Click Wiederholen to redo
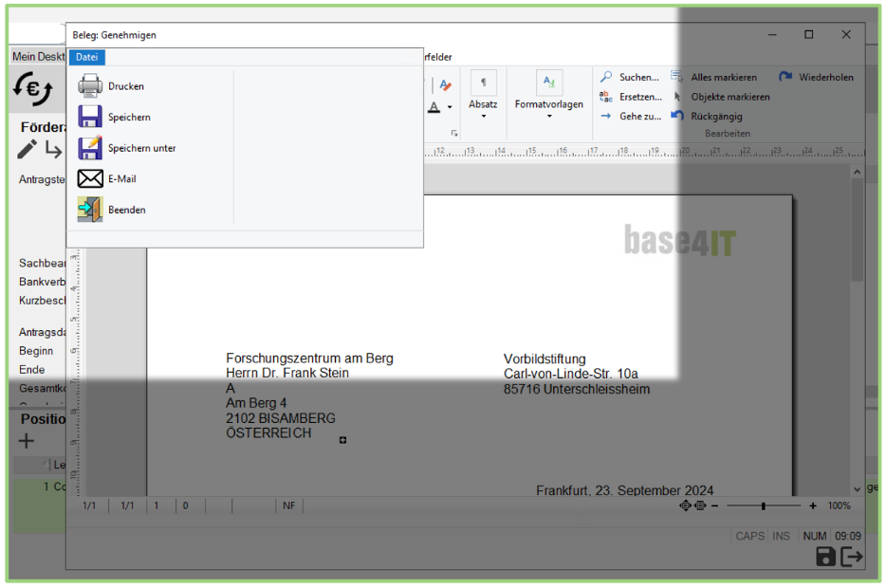This screenshot has width=886, height=588. pyautogui.click(x=824, y=78)
